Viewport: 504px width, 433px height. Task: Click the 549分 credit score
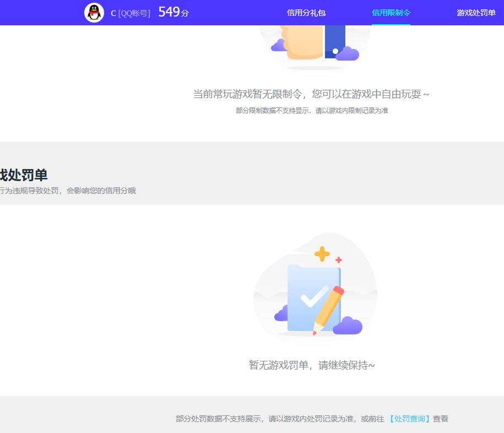point(174,12)
